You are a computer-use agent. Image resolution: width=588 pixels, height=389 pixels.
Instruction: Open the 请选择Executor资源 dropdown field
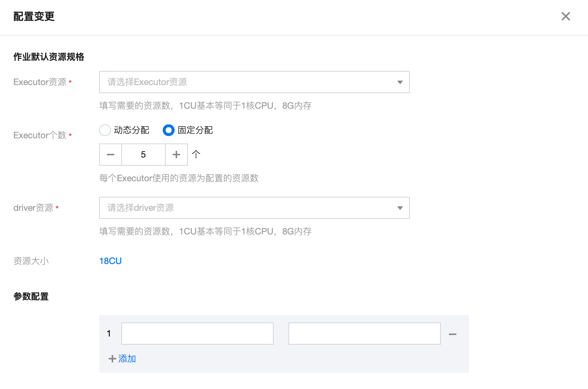[248, 82]
